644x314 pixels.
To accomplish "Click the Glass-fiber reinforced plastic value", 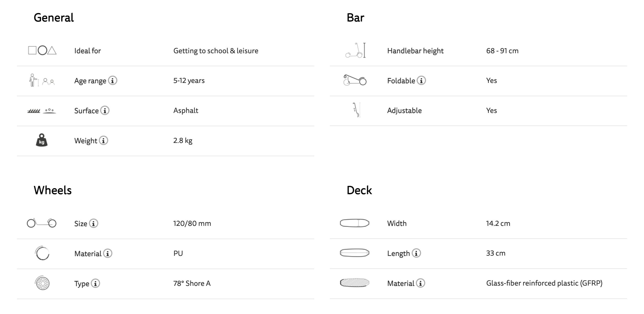I will pyautogui.click(x=544, y=283).
